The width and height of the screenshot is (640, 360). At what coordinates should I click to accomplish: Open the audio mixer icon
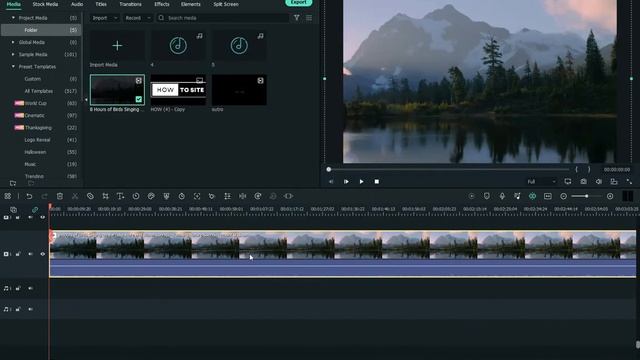tap(517, 196)
